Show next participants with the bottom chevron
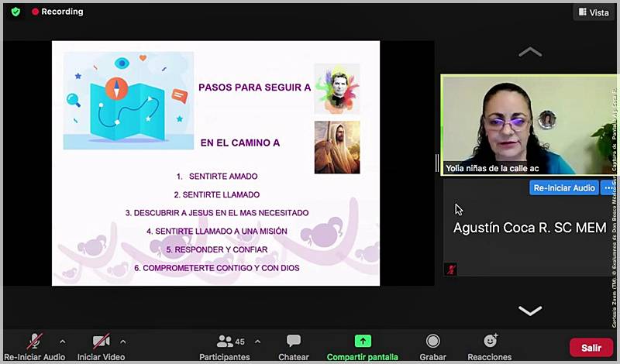 (x=530, y=311)
